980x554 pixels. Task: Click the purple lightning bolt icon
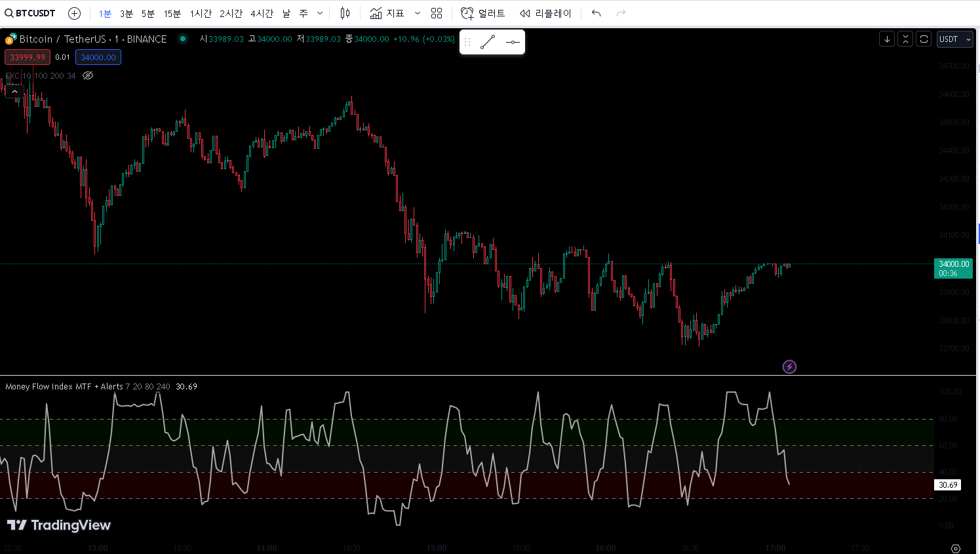(x=789, y=366)
